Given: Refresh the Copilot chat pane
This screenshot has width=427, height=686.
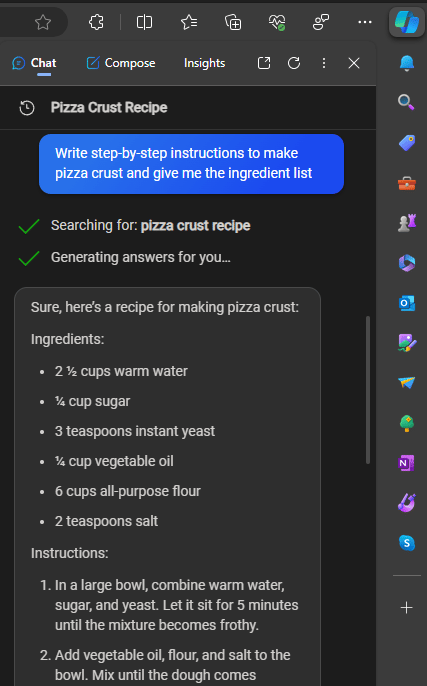Looking at the screenshot, I should (294, 63).
